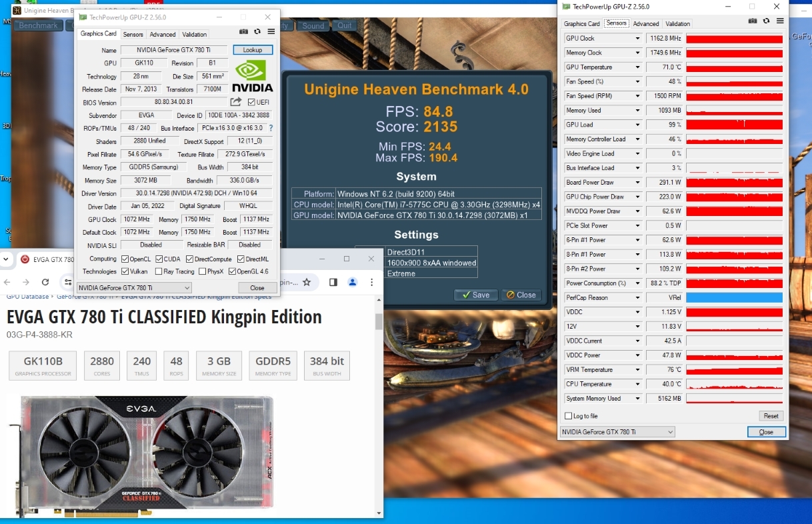Switch to Advanced tab in left GPU-Z window
This screenshot has width=812, height=524.
[163, 35]
